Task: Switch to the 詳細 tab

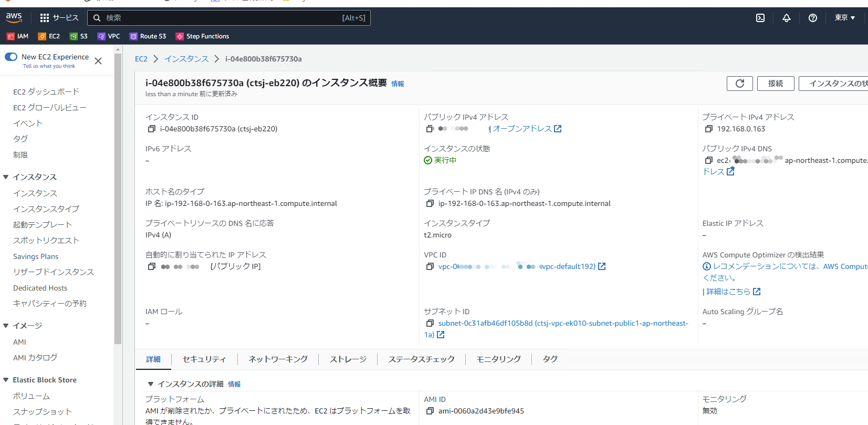Action: pyautogui.click(x=153, y=359)
